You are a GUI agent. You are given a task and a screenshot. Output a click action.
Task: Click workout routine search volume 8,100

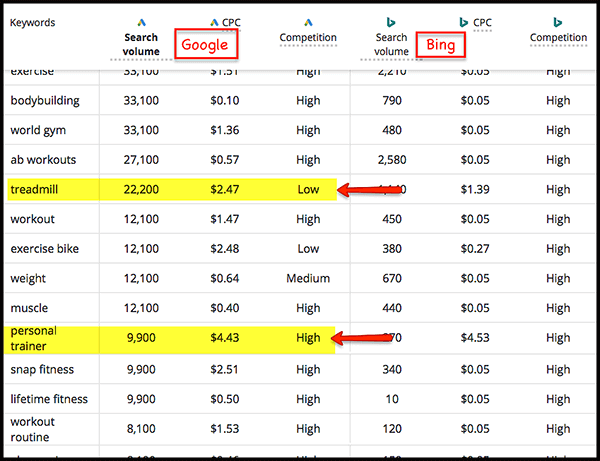[141, 429]
